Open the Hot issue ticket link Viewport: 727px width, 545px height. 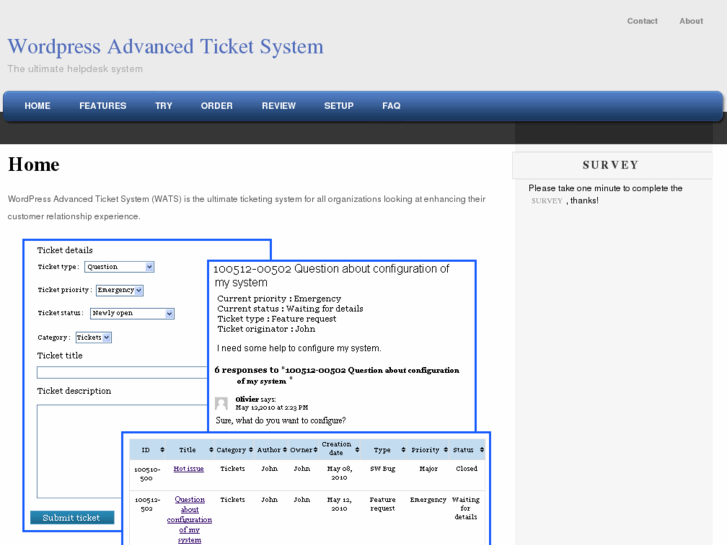[x=189, y=469]
